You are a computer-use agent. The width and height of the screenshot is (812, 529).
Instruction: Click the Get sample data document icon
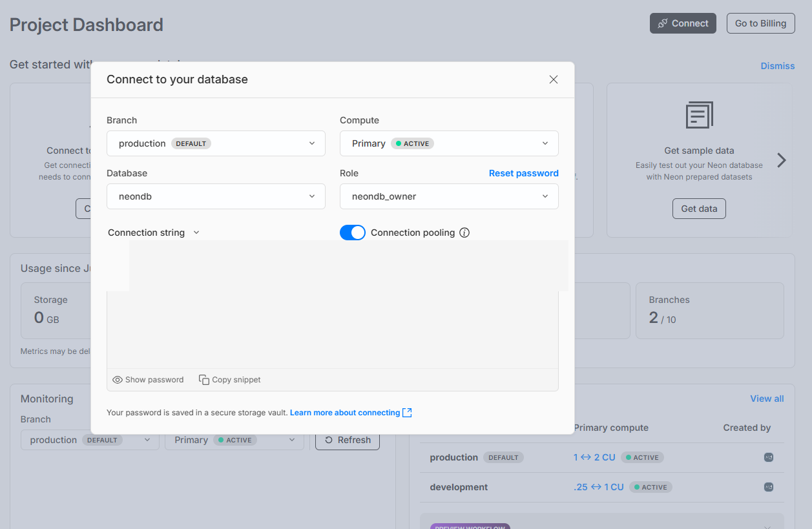pos(699,115)
